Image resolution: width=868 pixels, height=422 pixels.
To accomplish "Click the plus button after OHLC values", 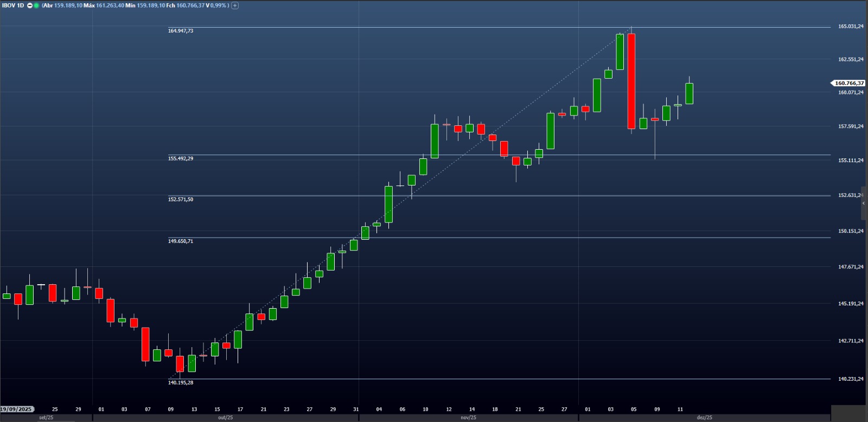I will [235, 5].
